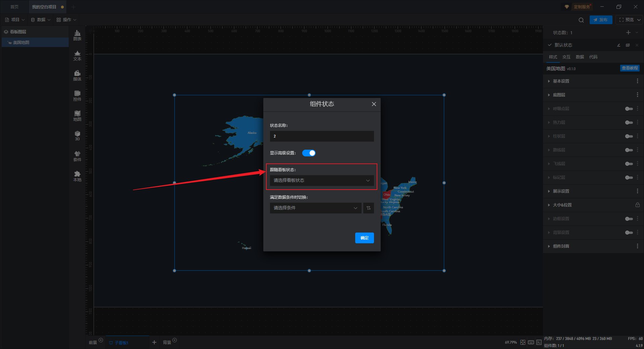644x349 pixels.
Task: Add a new sub-board with the plus icon
Action: point(154,342)
